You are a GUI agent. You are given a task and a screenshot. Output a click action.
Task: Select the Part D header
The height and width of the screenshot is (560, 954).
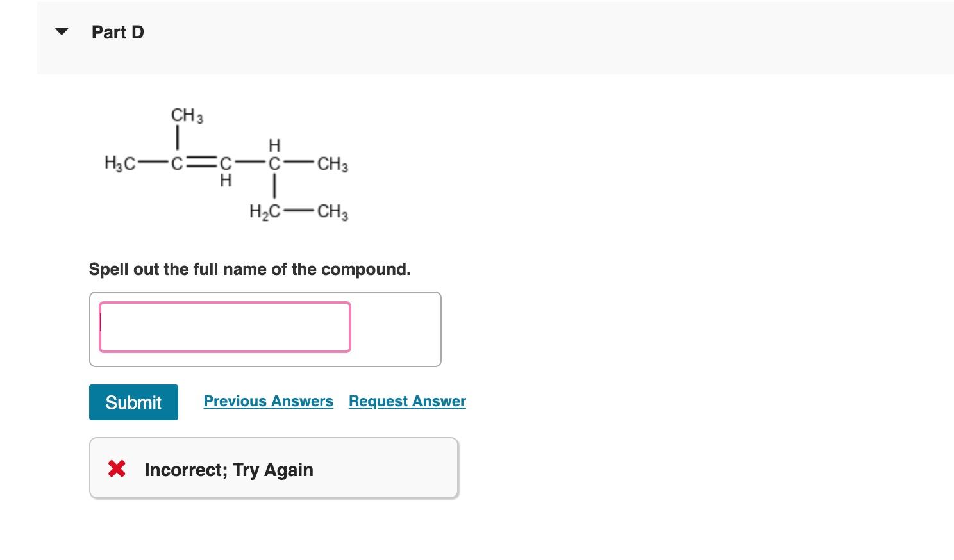coord(117,31)
